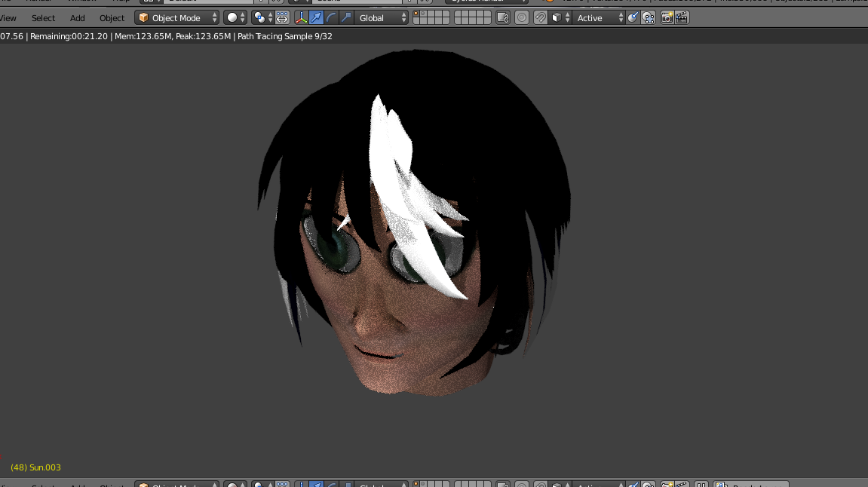Open the Select menu
Viewport: 868px width, 487px height.
[x=43, y=18]
